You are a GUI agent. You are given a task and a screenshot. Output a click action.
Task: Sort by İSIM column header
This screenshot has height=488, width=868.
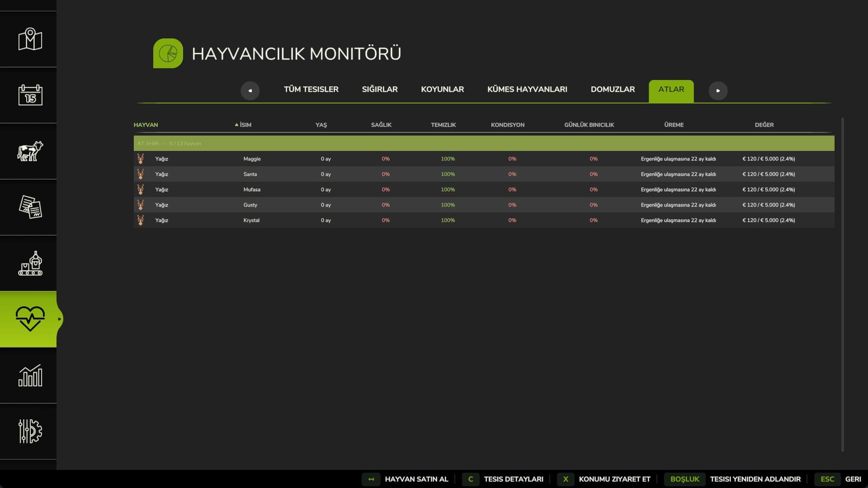[x=245, y=125]
